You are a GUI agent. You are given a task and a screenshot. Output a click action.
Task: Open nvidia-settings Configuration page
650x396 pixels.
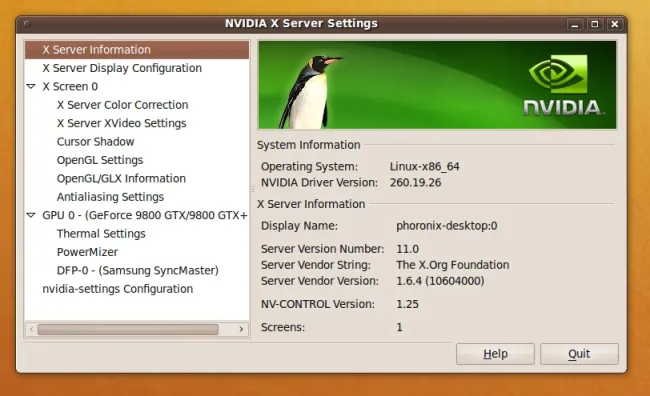(x=118, y=289)
